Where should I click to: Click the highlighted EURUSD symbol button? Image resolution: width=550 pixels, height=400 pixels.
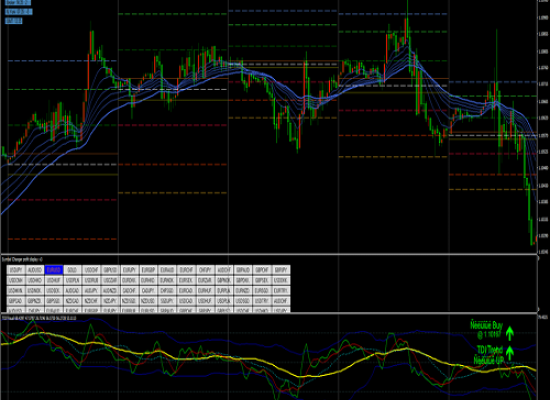click(x=54, y=270)
